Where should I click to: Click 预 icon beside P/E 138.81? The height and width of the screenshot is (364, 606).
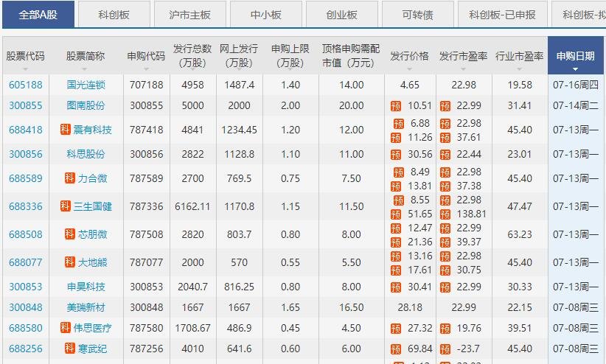(x=445, y=214)
